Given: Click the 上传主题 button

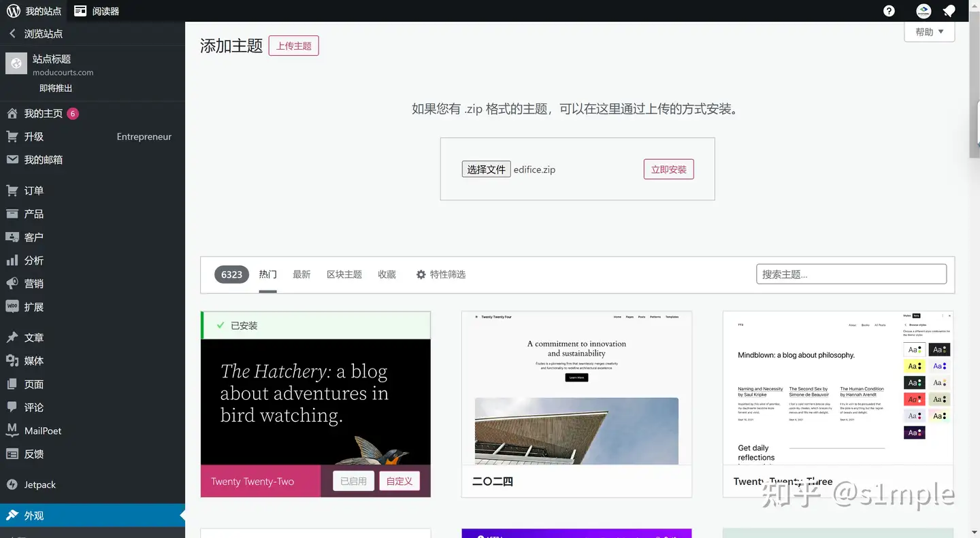Looking at the screenshot, I should pos(294,46).
